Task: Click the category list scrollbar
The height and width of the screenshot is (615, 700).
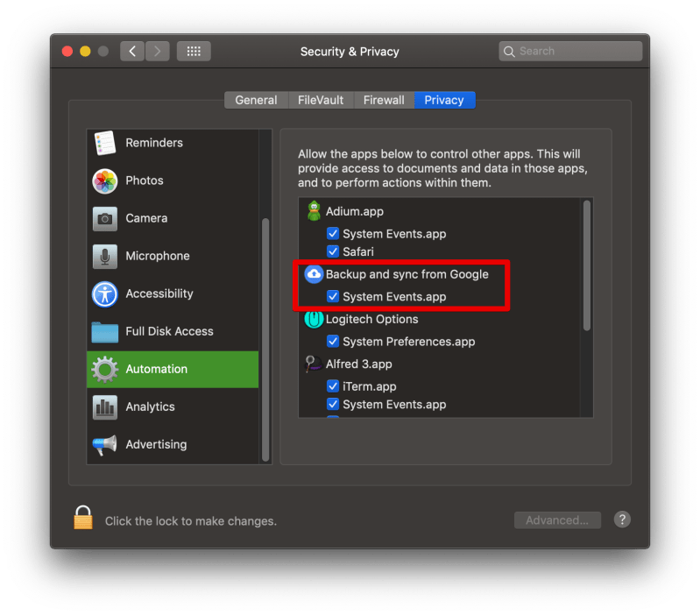Action: [265, 339]
